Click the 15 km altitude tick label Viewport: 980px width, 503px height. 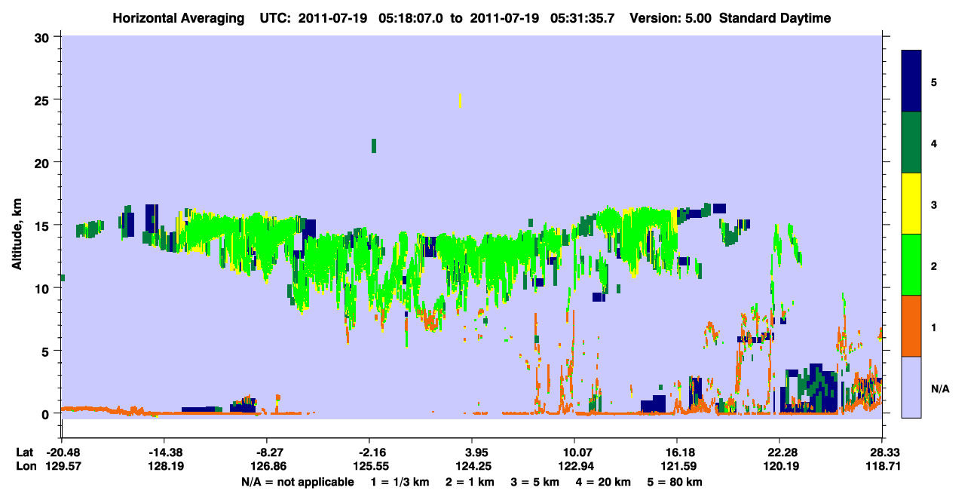(42, 225)
